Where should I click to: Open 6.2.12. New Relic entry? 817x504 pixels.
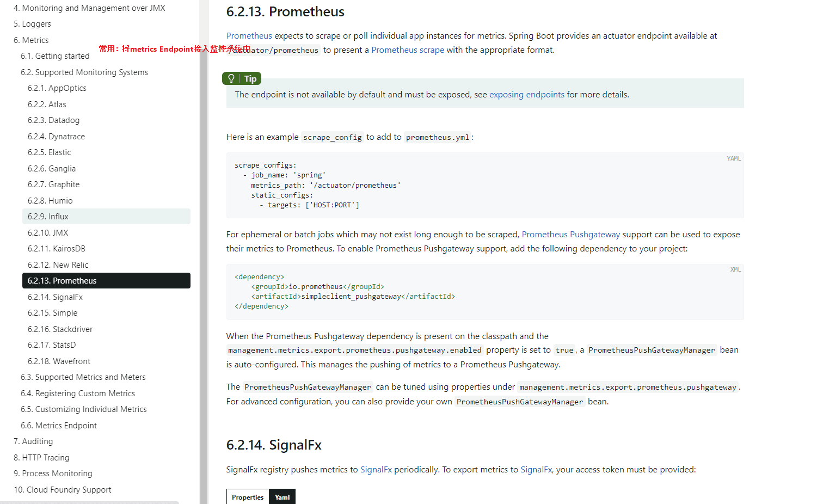point(58,265)
